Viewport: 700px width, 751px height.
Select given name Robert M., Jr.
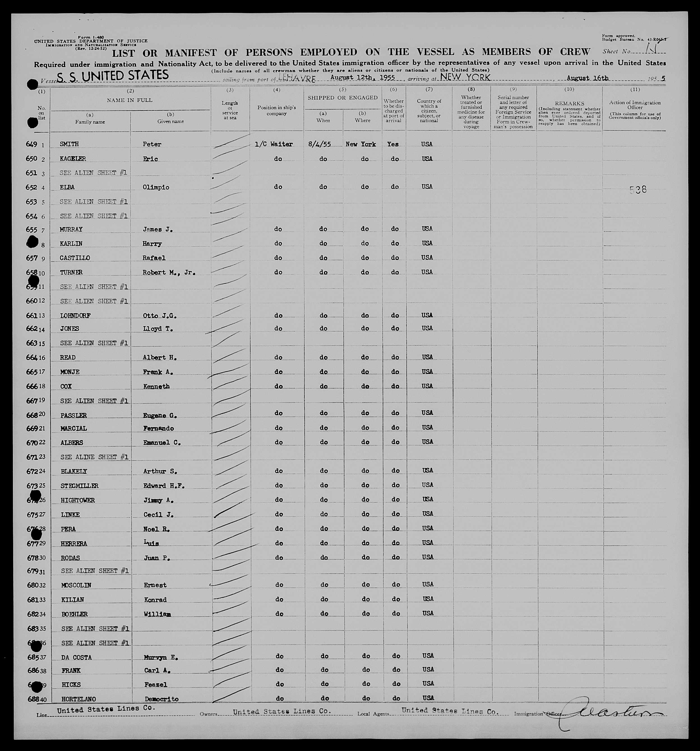pos(169,272)
